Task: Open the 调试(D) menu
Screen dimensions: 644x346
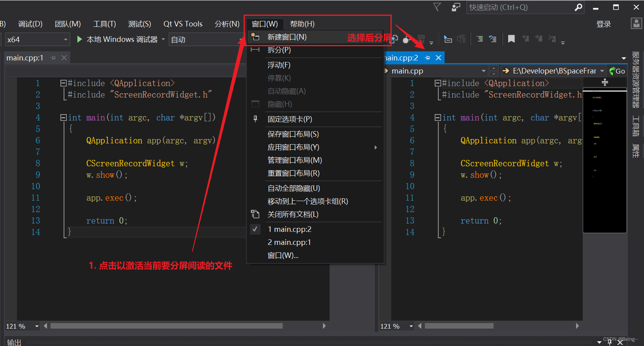Action: click(x=30, y=24)
